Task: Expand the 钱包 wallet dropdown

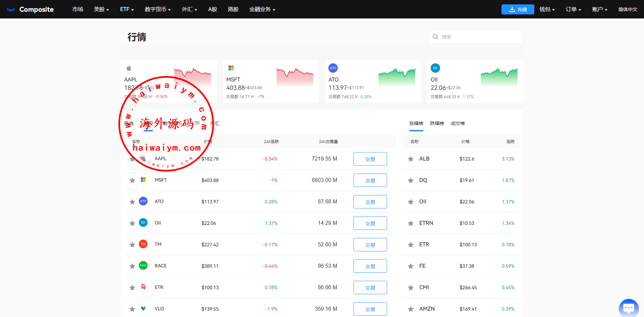Action: pos(547,9)
